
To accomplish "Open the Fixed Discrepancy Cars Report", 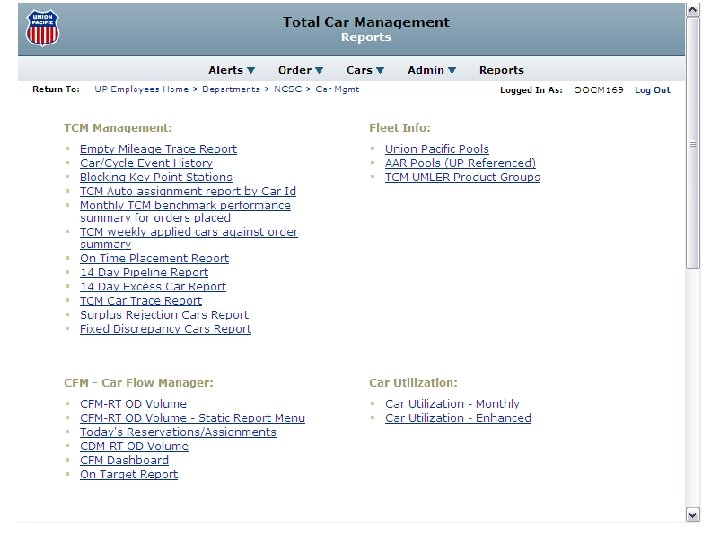I will (165, 329).
